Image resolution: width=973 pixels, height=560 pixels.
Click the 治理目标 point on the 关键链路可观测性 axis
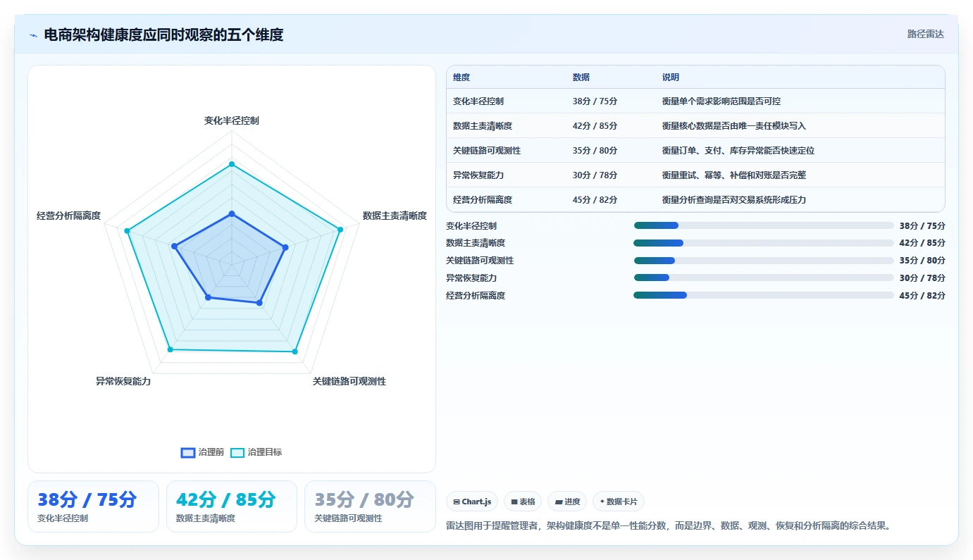click(295, 351)
